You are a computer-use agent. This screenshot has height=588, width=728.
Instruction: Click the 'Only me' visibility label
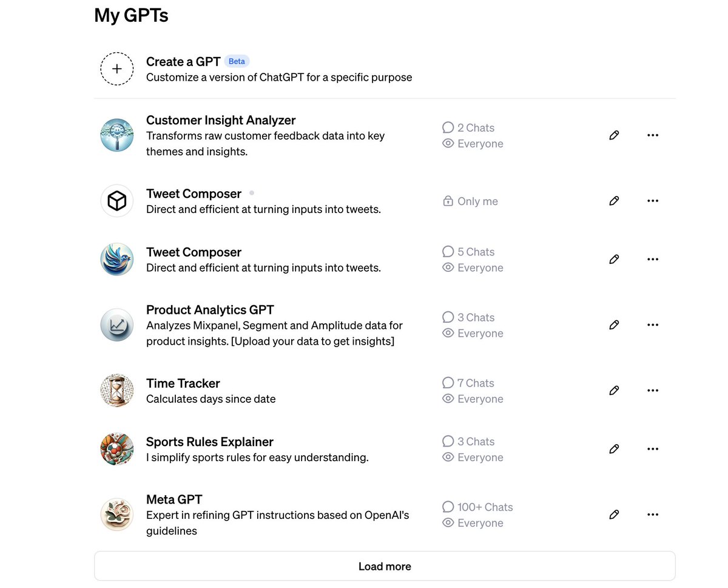pos(470,201)
